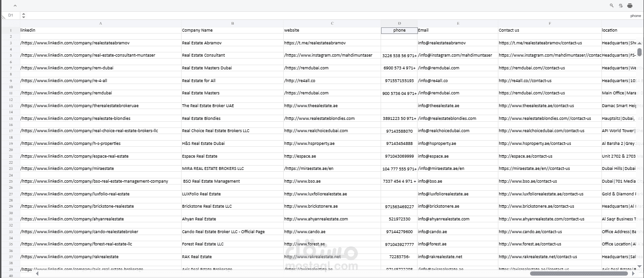Click the info@hsproperty.ae email cell

tap(458, 143)
